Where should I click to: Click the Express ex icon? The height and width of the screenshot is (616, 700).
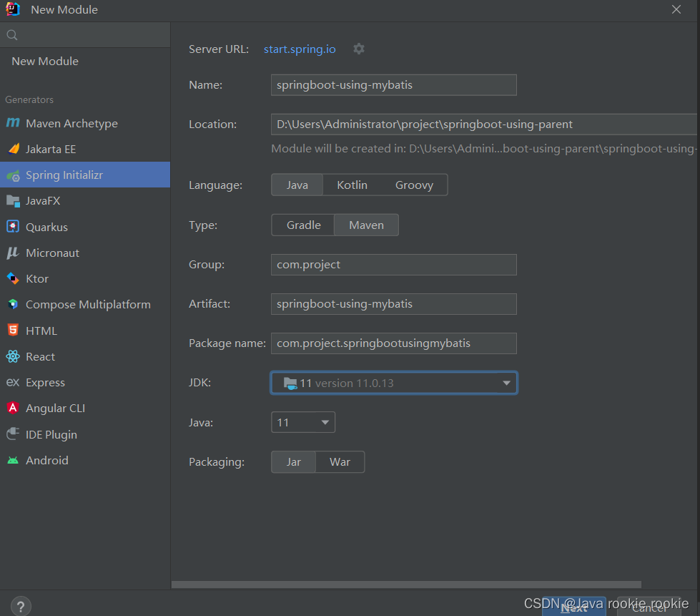[13, 382]
